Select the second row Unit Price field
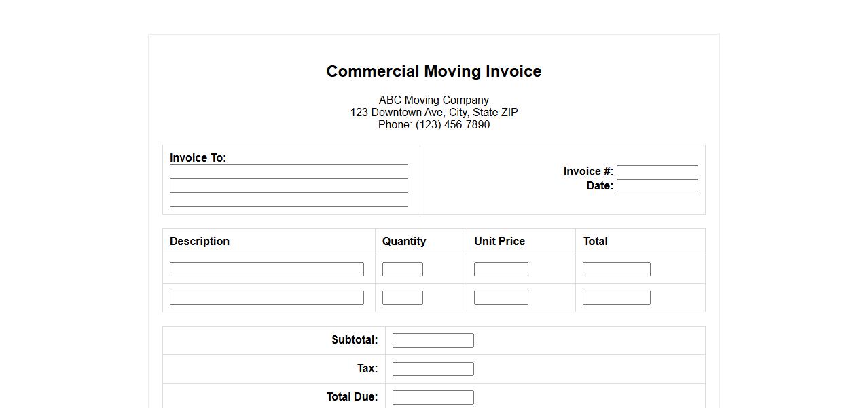 pyautogui.click(x=501, y=298)
